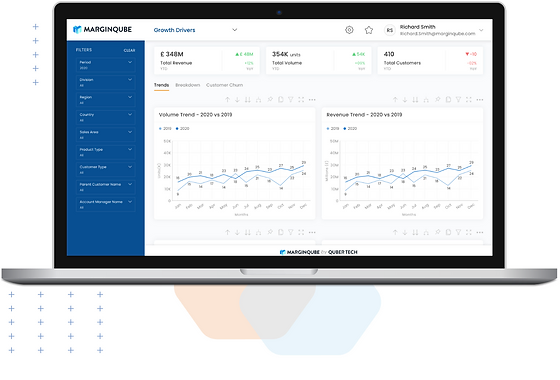Click the MarginQube by QuberTech footer logo

click(x=319, y=252)
